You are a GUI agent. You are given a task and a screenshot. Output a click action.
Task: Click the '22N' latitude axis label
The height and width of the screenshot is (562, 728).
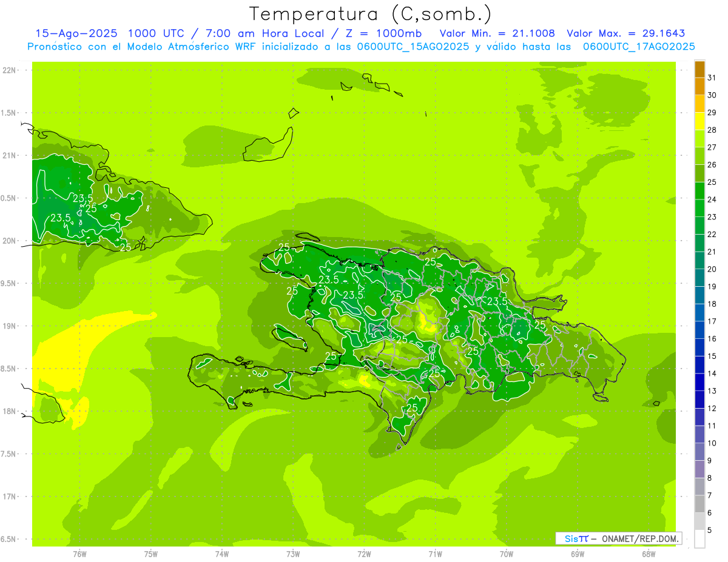coord(9,70)
